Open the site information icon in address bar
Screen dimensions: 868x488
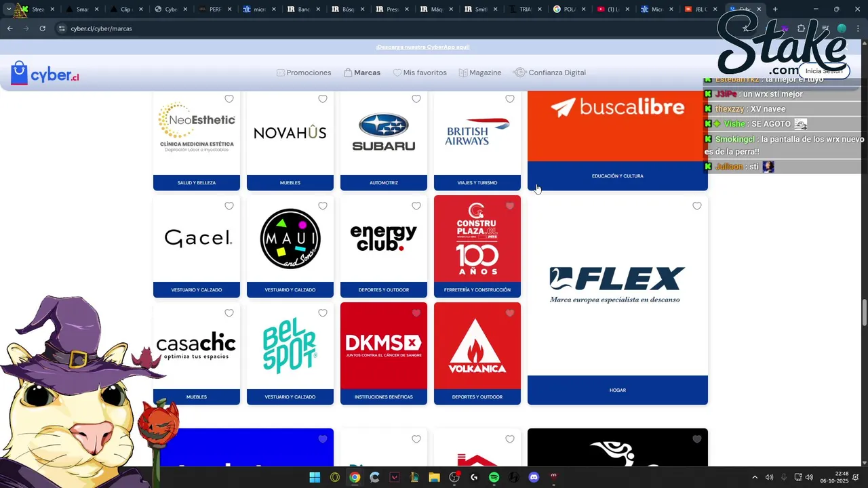[62, 28]
